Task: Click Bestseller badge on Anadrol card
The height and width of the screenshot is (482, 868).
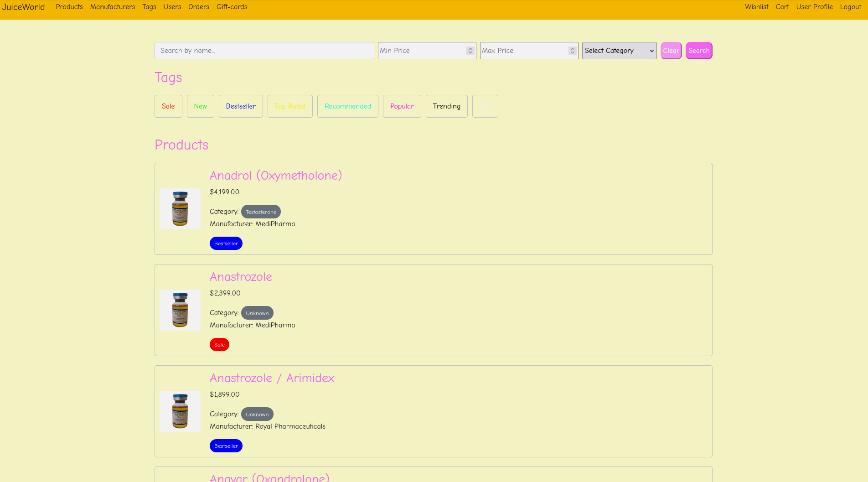Action: [226, 244]
